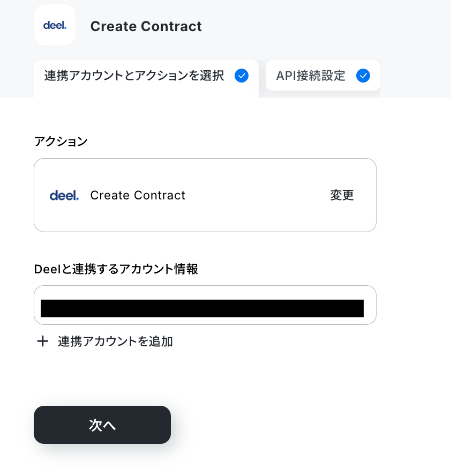
Task: Click the Deel logo inside action box
Action: coord(64,196)
